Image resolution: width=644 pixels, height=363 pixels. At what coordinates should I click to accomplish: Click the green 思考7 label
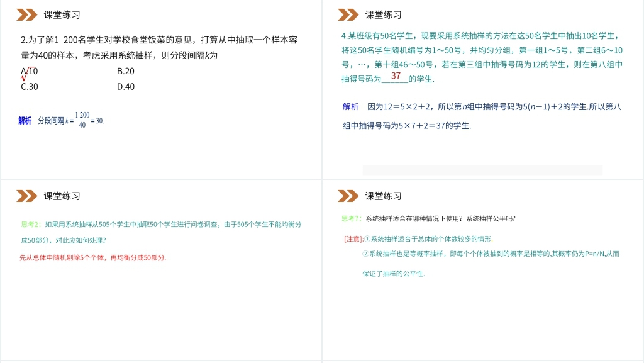pos(351,218)
